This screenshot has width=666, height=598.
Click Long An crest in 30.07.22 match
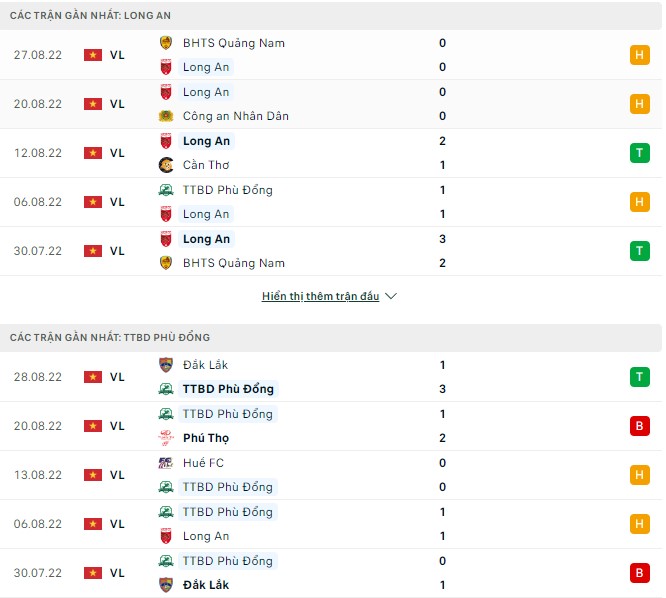[166, 239]
